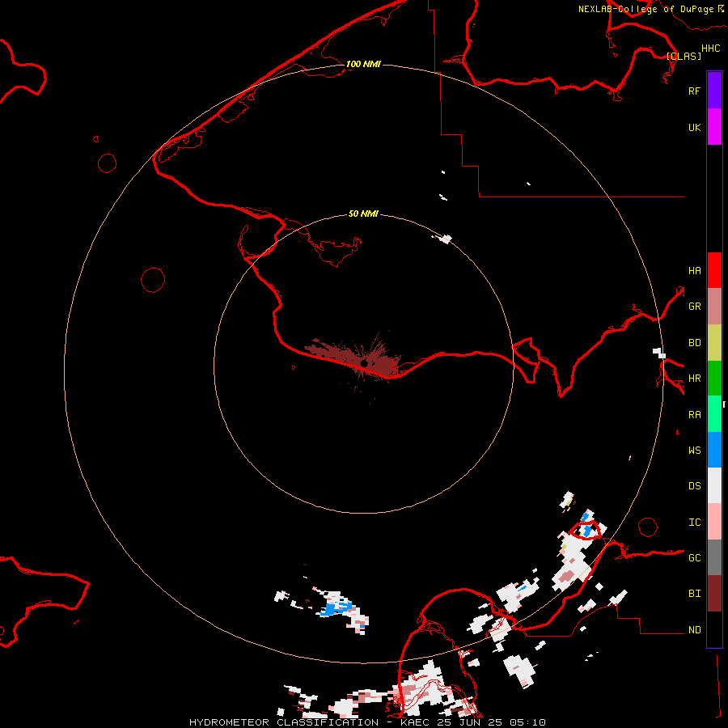This screenshot has height=728, width=728.
Task: Click the HA legend label
Action: pyautogui.click(x=694, y=271)
